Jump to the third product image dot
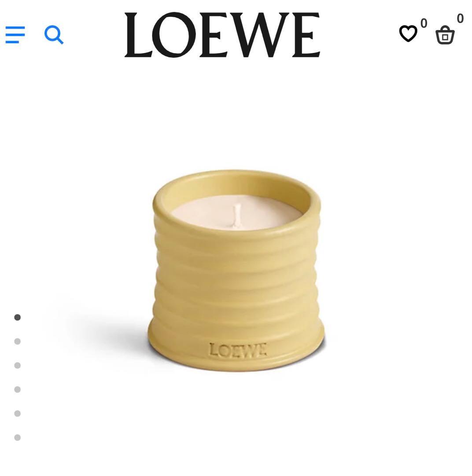Screen dimensions: 472x476 [x=18, y=365]
